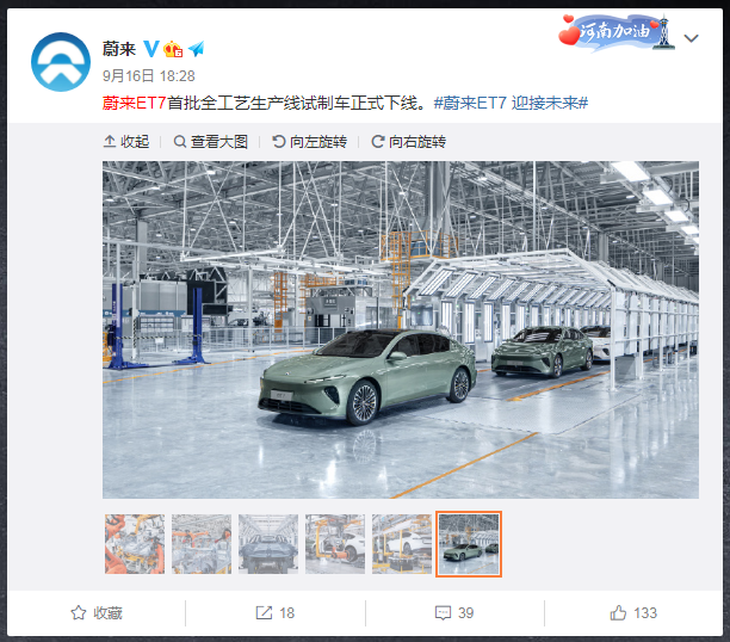Toggle 收藏 star to favorite the post
The image size is (730, 642).
[x=96, y=613]
